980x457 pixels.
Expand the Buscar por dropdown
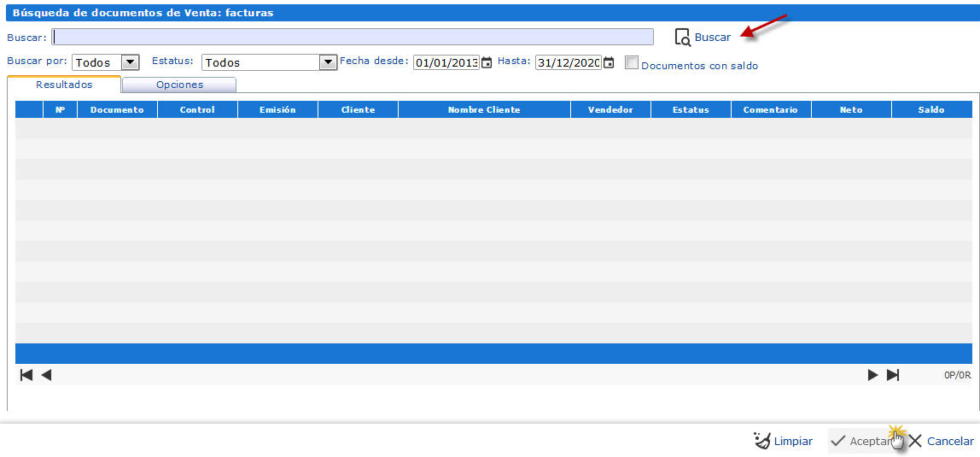130,62
